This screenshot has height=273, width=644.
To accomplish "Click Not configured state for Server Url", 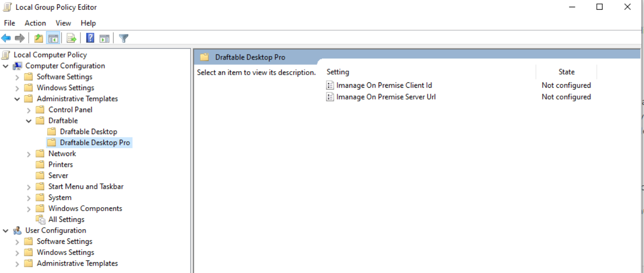I will click(566, 97).
